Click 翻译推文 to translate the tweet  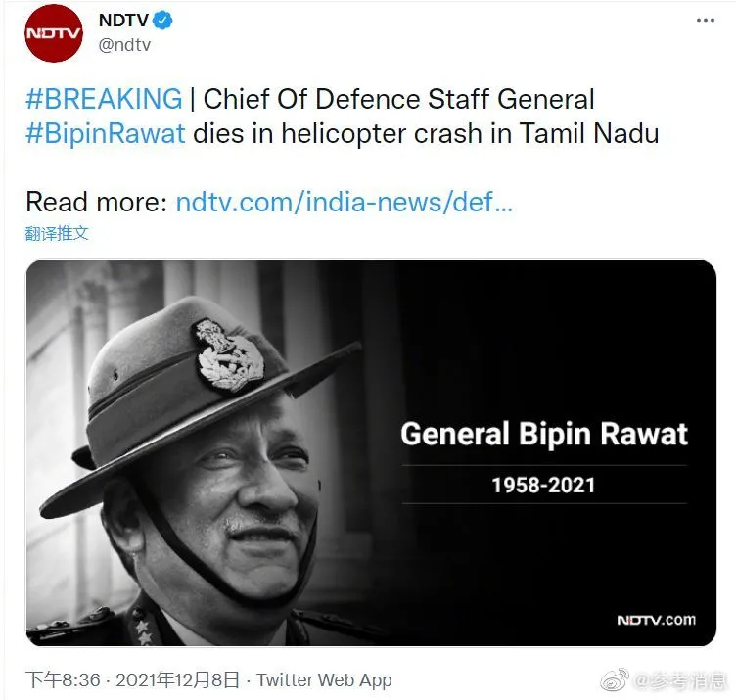click(57, 234)
